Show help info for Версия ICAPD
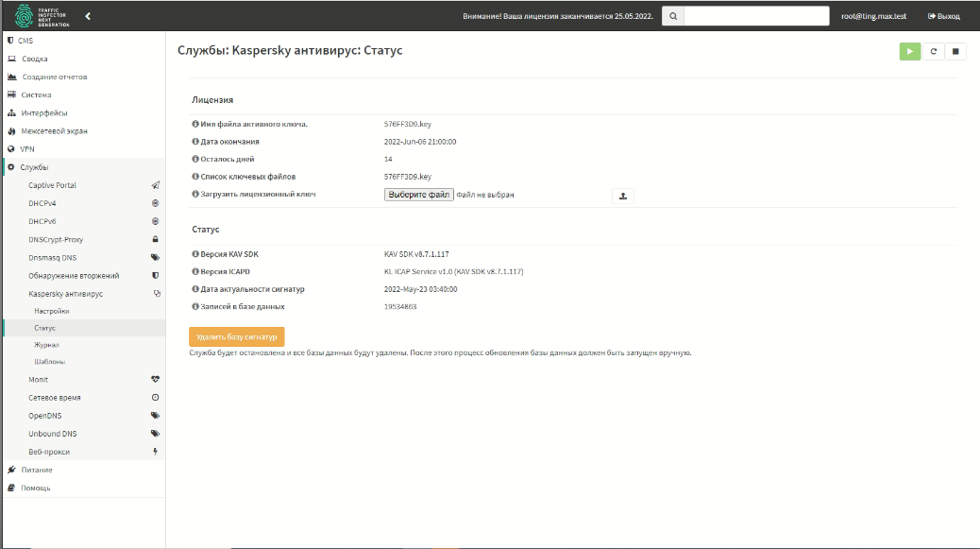 pos(195,272)
